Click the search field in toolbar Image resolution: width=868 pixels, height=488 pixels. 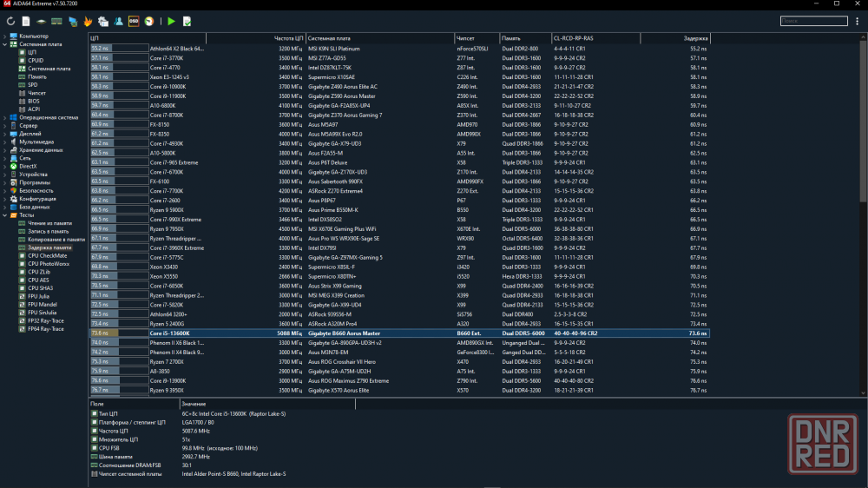[814, 21]
